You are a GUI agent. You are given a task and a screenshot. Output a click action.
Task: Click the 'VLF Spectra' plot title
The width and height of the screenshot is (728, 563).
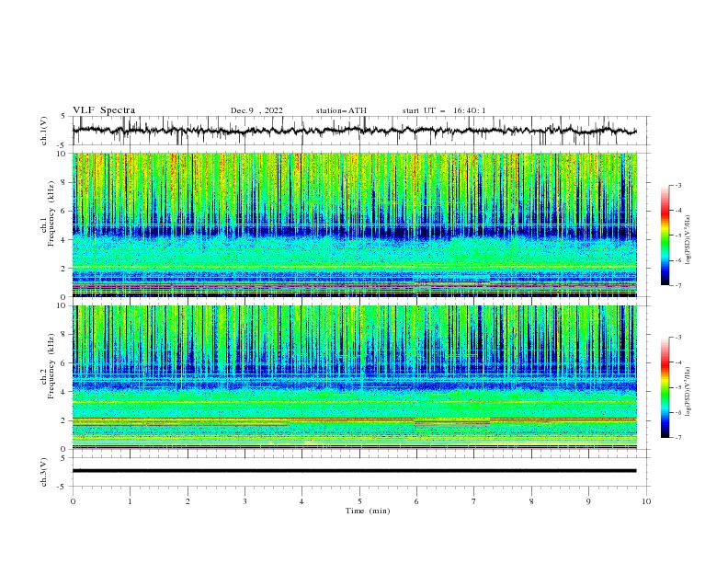(x=104, y=110)
